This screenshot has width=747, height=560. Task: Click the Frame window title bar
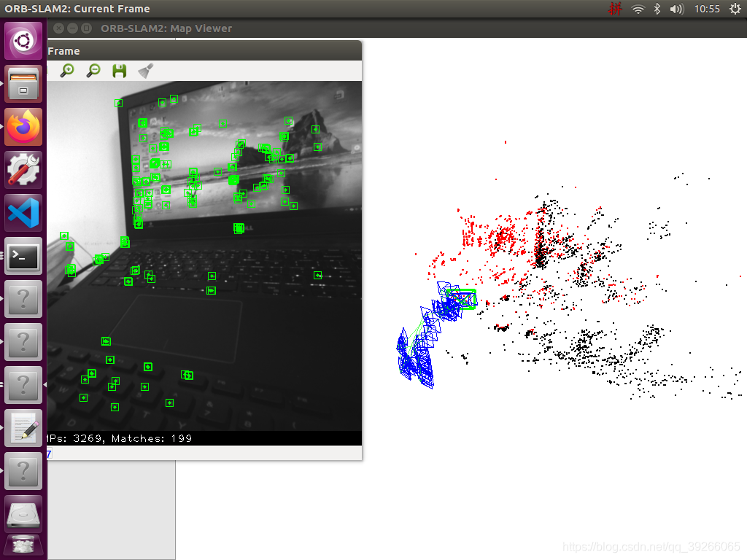click(x=204, y=50)
